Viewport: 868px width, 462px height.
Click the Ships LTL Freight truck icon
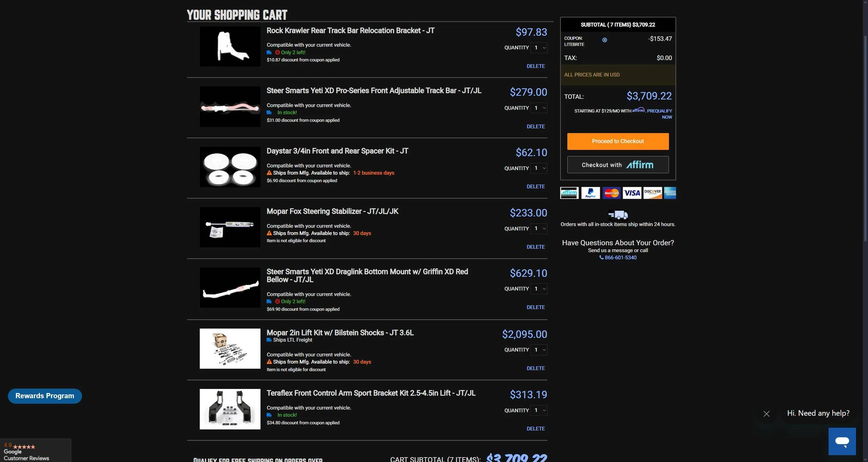click(x=269, y=340)
